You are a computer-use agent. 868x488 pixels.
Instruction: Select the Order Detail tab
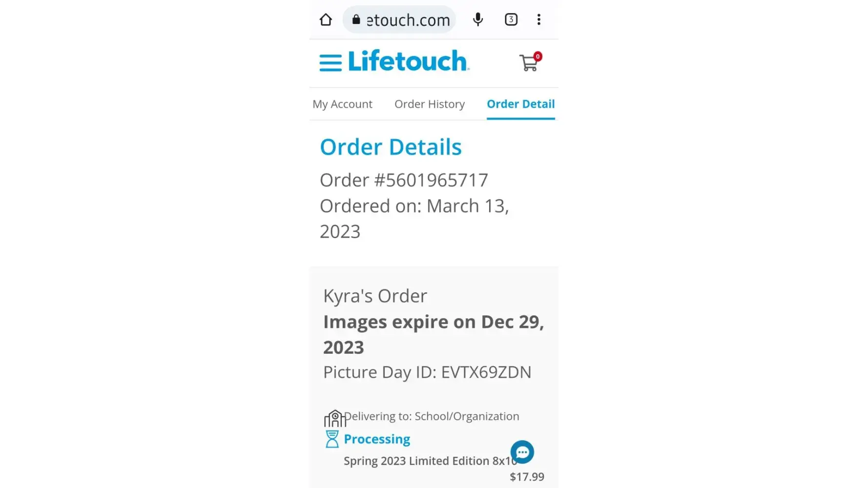520,104
